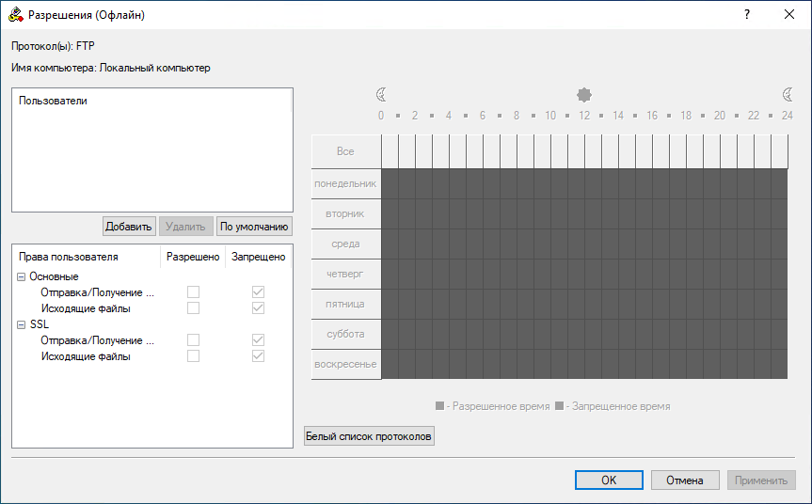Select the четверг row header
This screenshot has height=504, width=812.
[346, 274]
